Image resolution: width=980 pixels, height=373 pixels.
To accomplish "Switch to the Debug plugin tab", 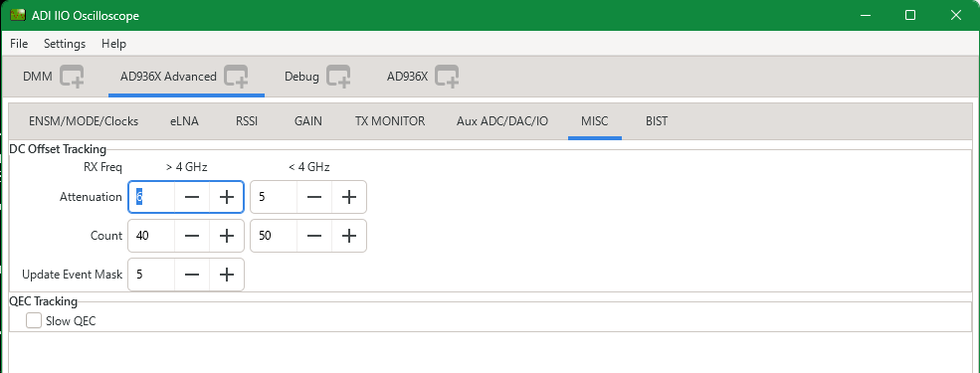I will (301, 77).
